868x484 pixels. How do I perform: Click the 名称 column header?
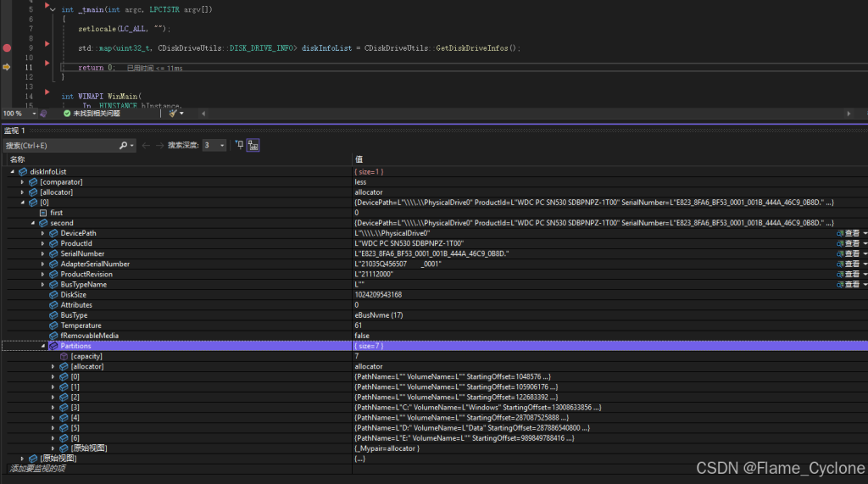coord(18,159)
